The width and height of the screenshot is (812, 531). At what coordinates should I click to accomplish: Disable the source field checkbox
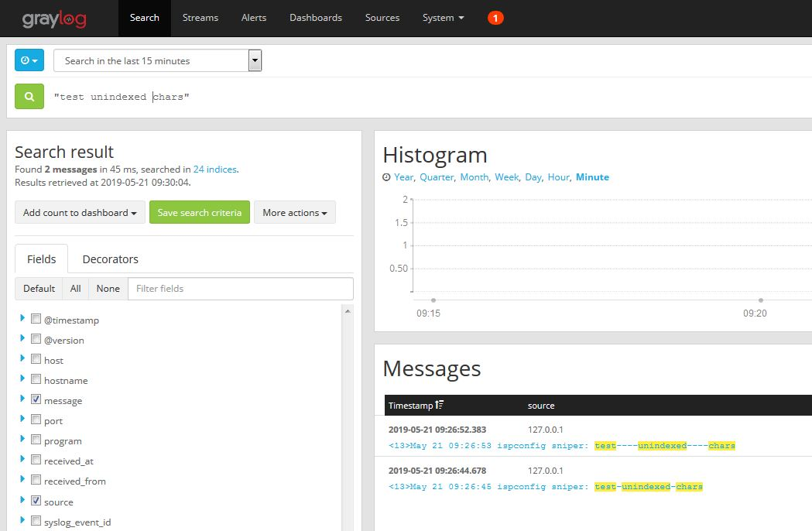[x=36, y=502]
